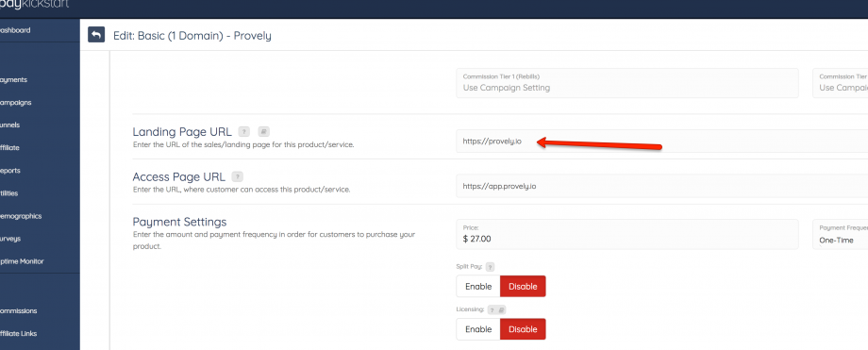This screenshot has height=350, width=868.
Task: Click the 'Landing Page URL' heading text
Action: click(x=182, y=132)
